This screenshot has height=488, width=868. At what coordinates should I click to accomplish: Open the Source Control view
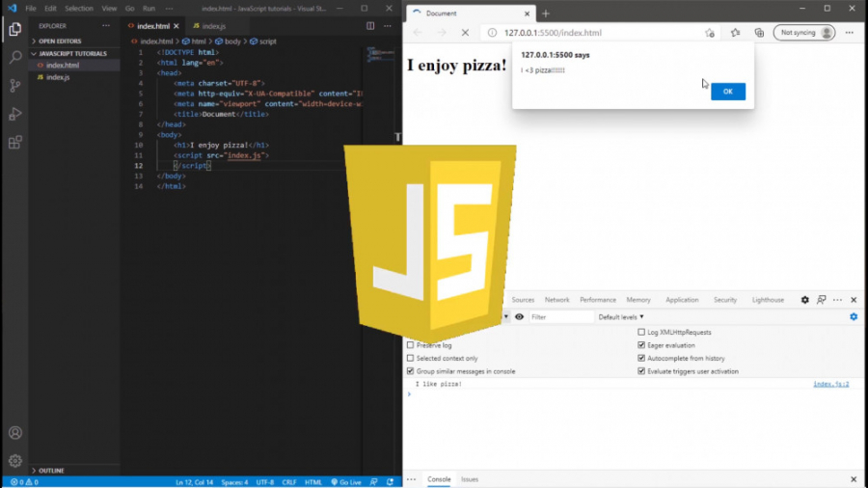[x=14, y=85]
